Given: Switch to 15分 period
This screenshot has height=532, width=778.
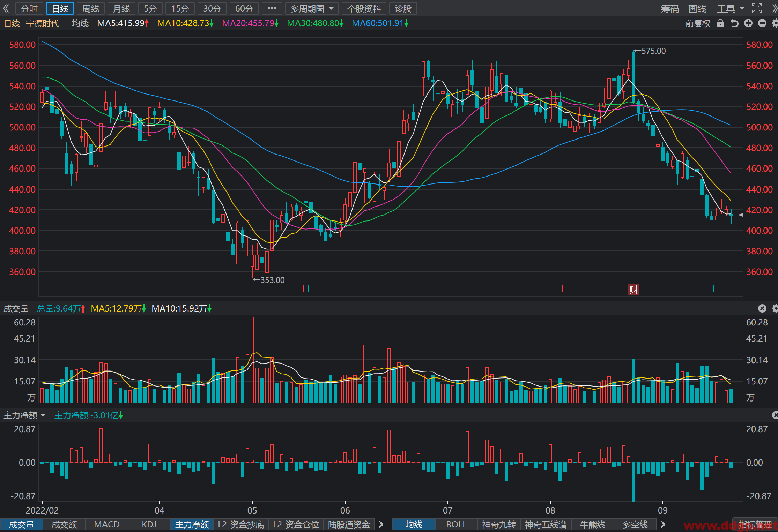Looking at the screenshot, I should tap(180, 8).
